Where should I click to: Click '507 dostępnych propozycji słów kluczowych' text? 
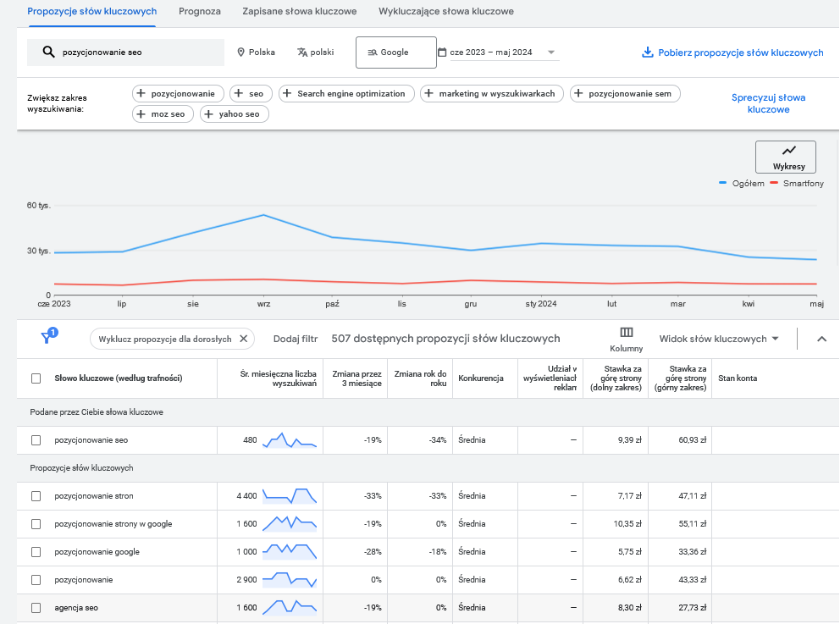tap(445, 339)
